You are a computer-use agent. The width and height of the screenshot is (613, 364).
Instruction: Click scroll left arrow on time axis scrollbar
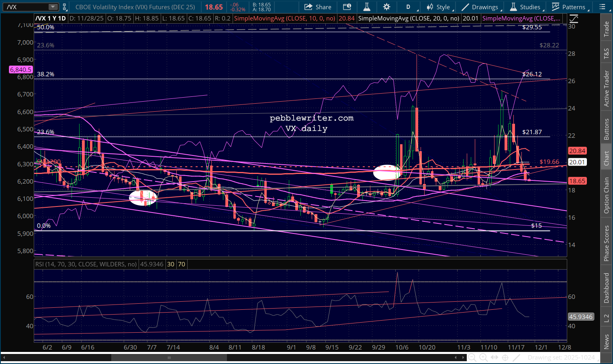pyautogui.click(x=4, y=358)
